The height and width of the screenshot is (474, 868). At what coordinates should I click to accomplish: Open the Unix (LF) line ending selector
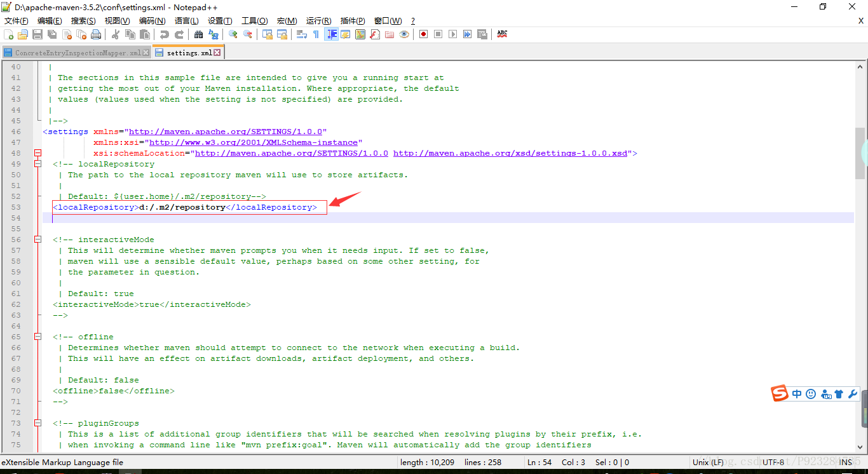tap(708, 463)
